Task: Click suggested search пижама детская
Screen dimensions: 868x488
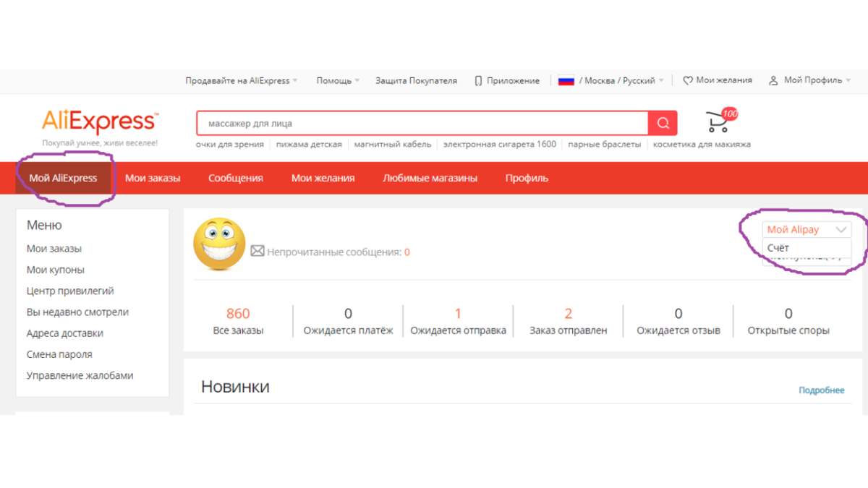Action: pos(309,145)
